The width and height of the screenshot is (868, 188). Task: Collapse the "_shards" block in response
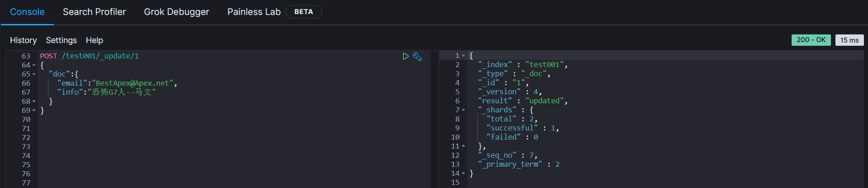click(x=463, y=110)
